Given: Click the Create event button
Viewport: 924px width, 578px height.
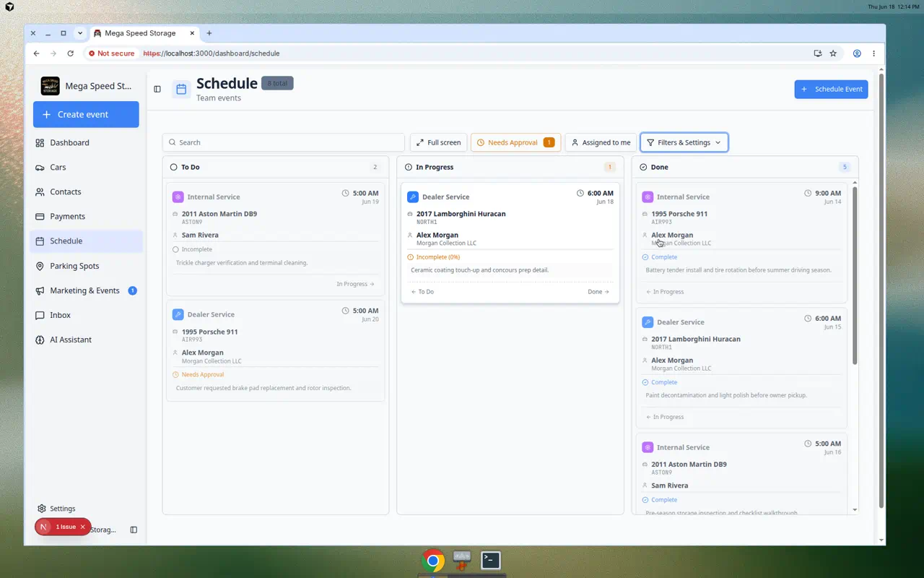Looking at the screenshot, I should tap(86, 114).
